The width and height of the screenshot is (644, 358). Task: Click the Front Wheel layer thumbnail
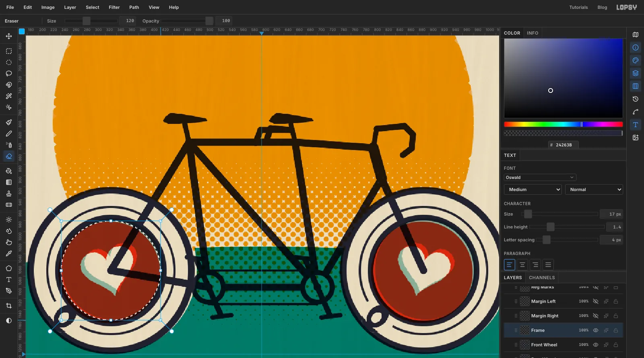pyautogui.click(x=525, y=345)
